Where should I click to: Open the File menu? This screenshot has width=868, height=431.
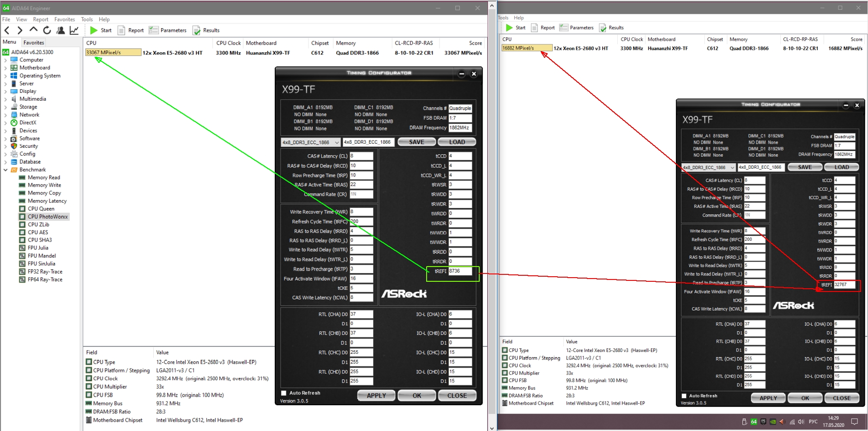[x=6, y=19]
